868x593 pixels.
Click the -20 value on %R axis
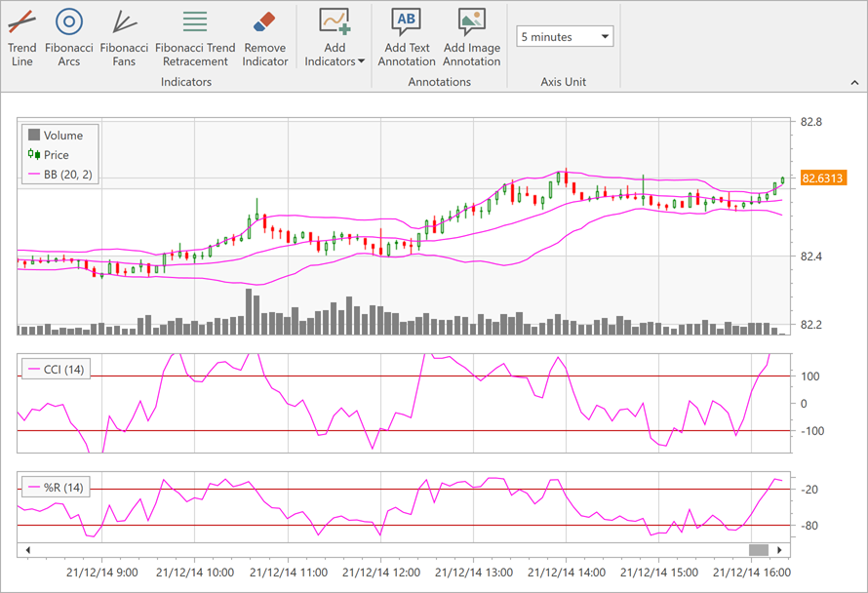pyautogui.click(x=809, y=490)
